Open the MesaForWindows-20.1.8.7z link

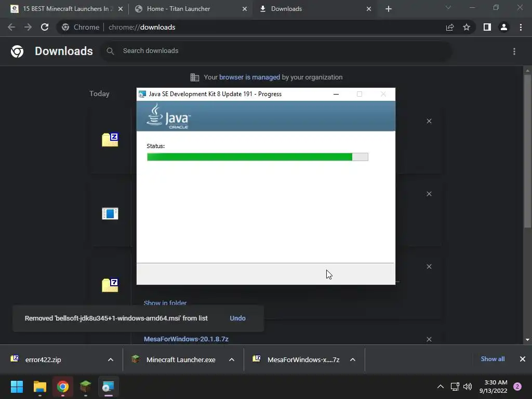pos(186,339)
